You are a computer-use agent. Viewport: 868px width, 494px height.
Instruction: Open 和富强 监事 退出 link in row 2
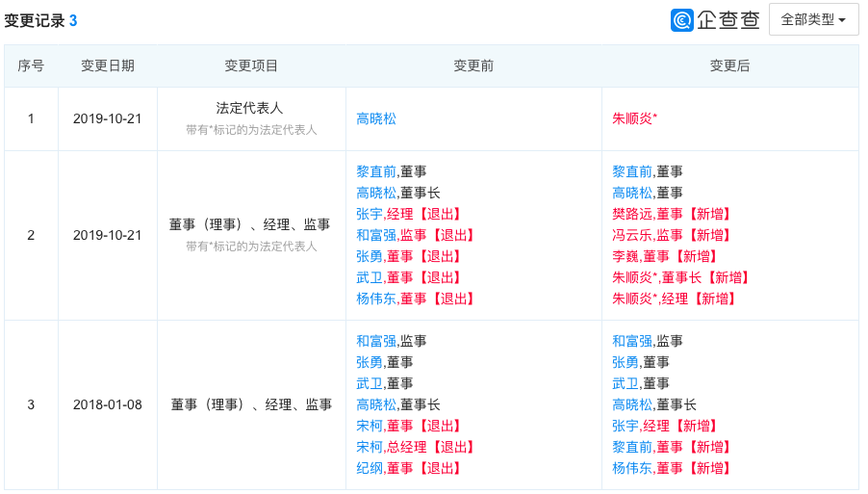(x=416, y=235)
